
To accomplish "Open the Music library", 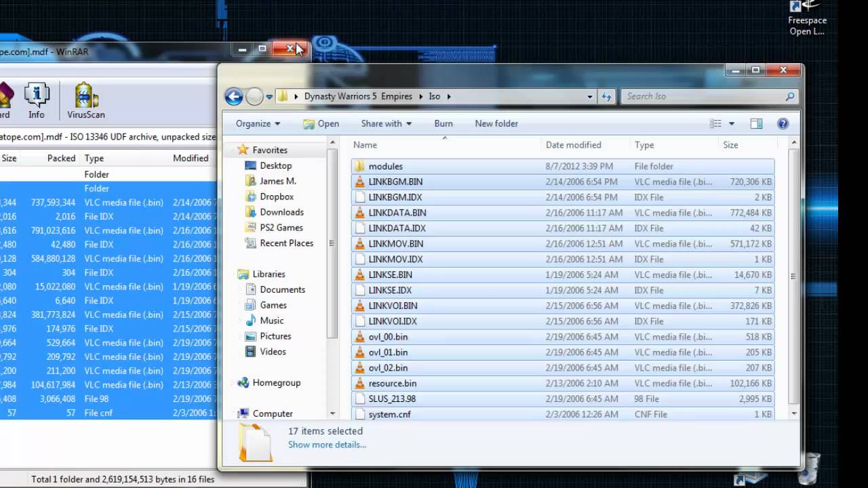I will [271, 321].
